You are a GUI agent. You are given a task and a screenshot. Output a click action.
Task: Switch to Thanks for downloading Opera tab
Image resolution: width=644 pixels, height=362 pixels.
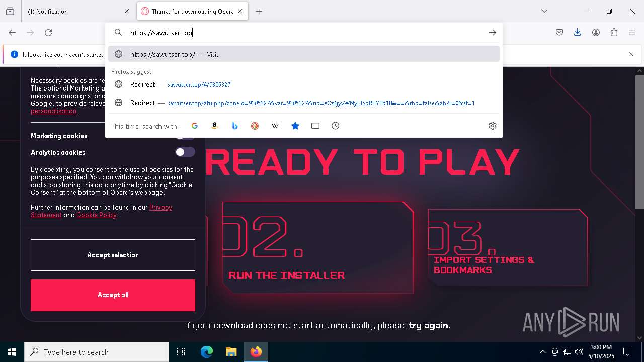point(192,11)
